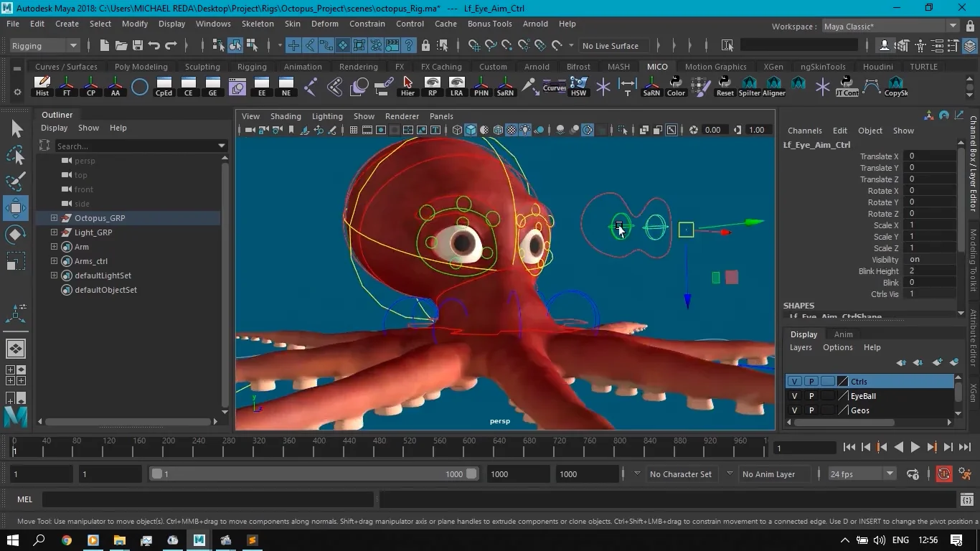The width and height of the screenshot is (980, 551).
Task: Click the HSW shelf icon
Action: tap(578, 86)
